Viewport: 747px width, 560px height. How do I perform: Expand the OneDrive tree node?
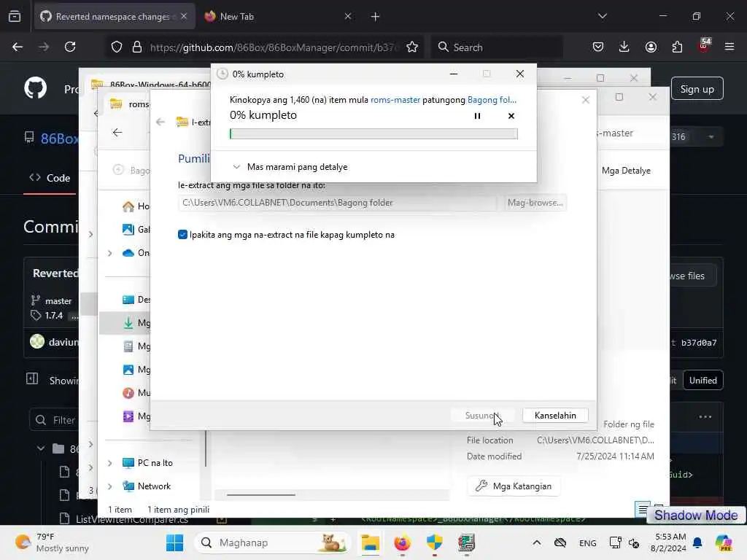point(110,253)
